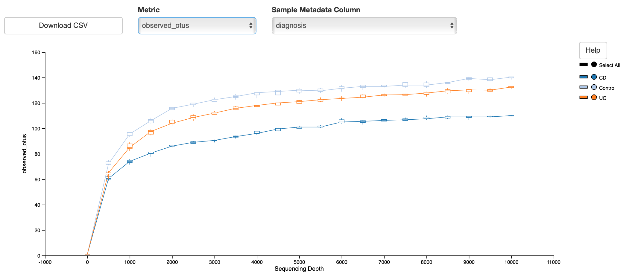Toggle the CD line rectangle in legend
This screenshot has width=644, height=274.
click(x=583, y=77)
